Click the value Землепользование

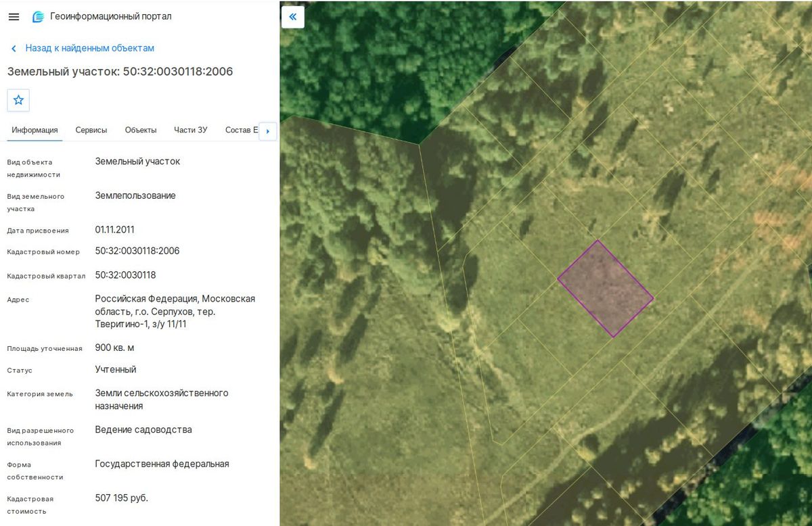(135, 196)
